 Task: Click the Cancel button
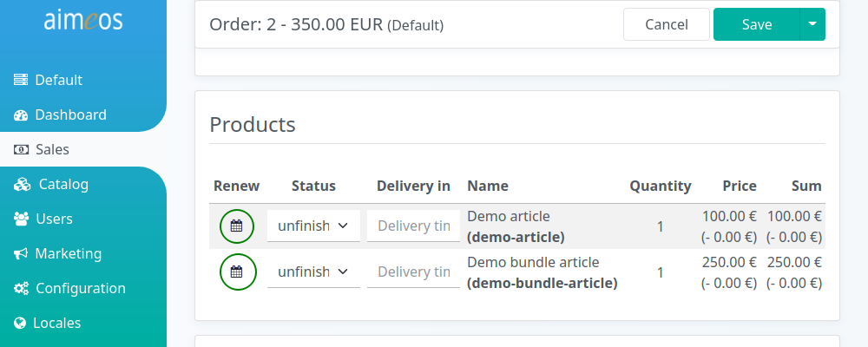coord(667,24)
